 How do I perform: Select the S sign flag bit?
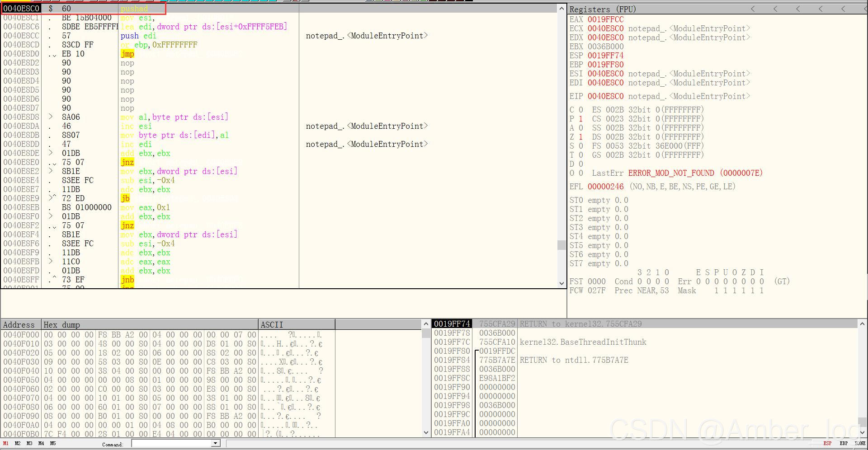[x=581, y=146]
